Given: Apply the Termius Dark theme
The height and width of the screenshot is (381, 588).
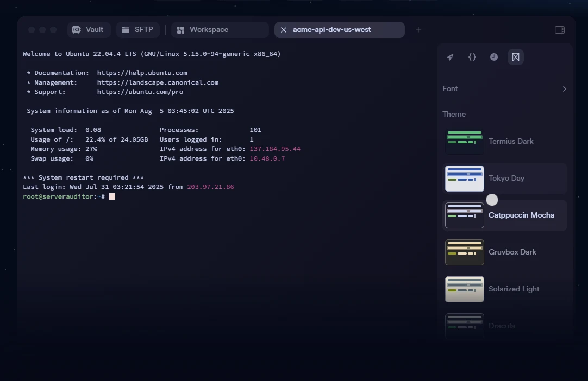Looking at the screenshot, I should coord(505,142).
